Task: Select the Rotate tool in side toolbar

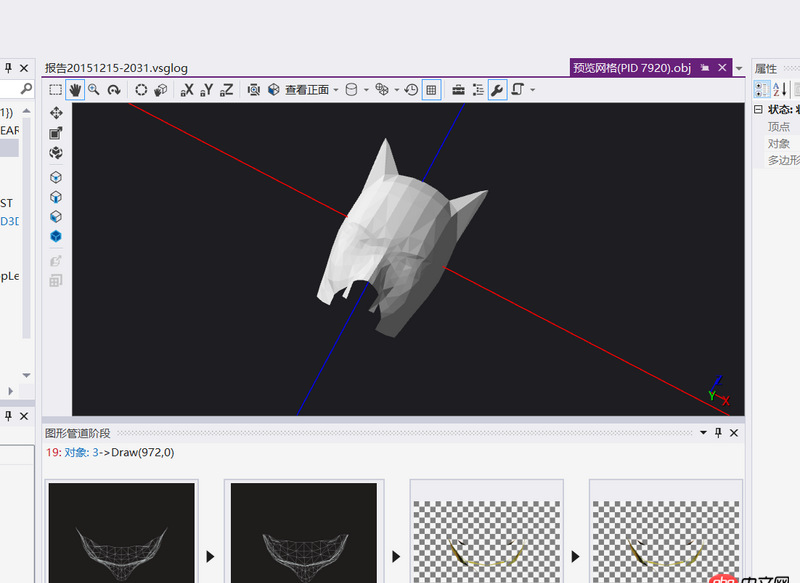Action: tap(56, 153)
